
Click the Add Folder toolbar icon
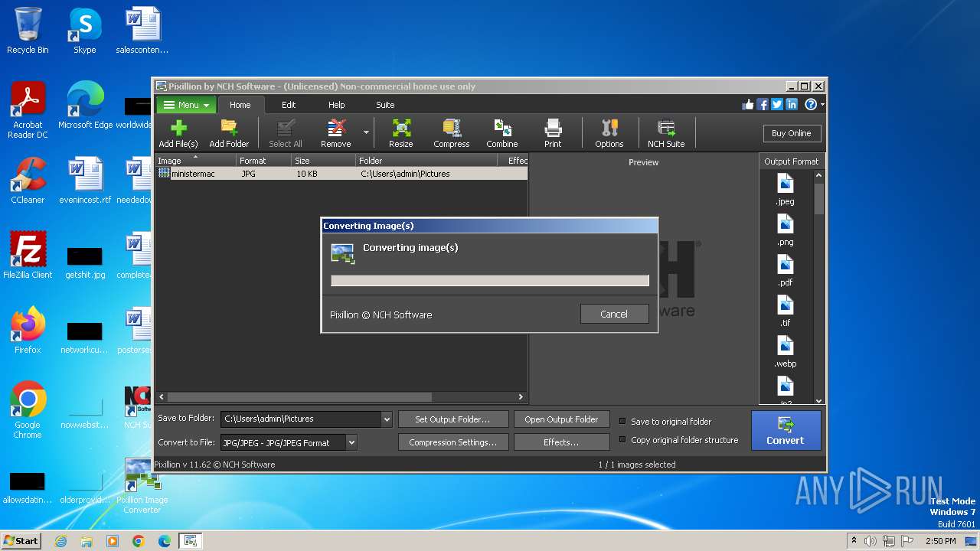(229, 134)
